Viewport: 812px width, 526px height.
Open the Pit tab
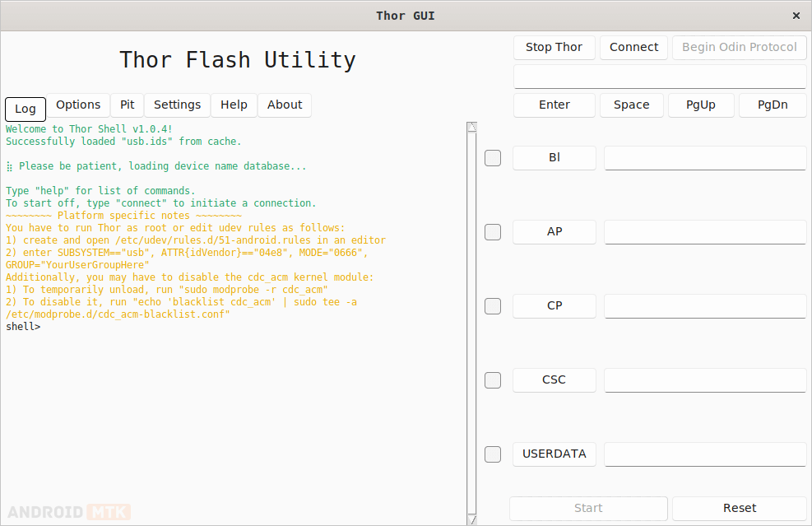(127, 105)
